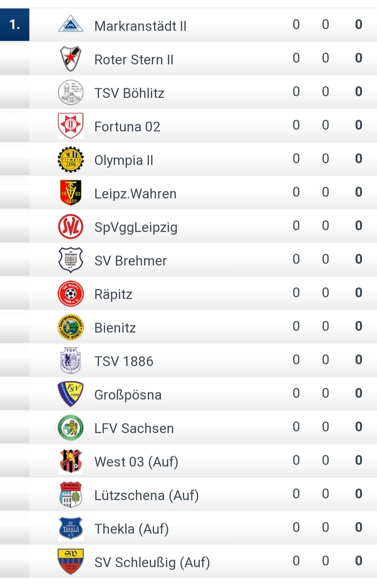This screenshot has height=588, width=377.
Task: Open the TSV Böhlitz team name
Action: pyautogui.click(x=129, y=93)
